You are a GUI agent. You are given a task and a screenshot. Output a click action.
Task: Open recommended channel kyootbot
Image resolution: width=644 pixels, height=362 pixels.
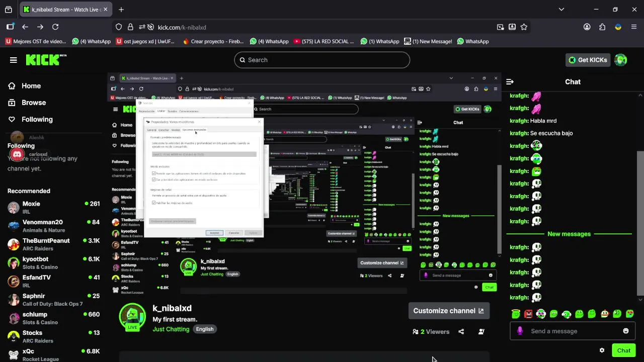click(53, 262)
